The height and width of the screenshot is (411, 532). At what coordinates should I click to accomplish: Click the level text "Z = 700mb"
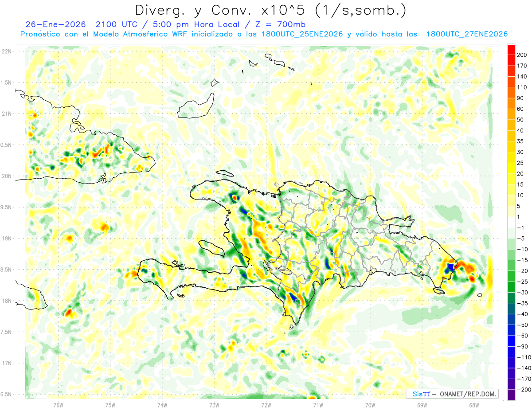click(x=278, y=24)
